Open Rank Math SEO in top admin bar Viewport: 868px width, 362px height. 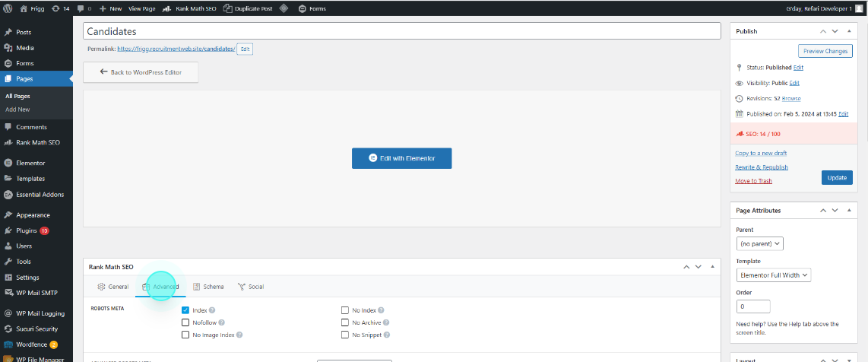click(x=190, y=8)
